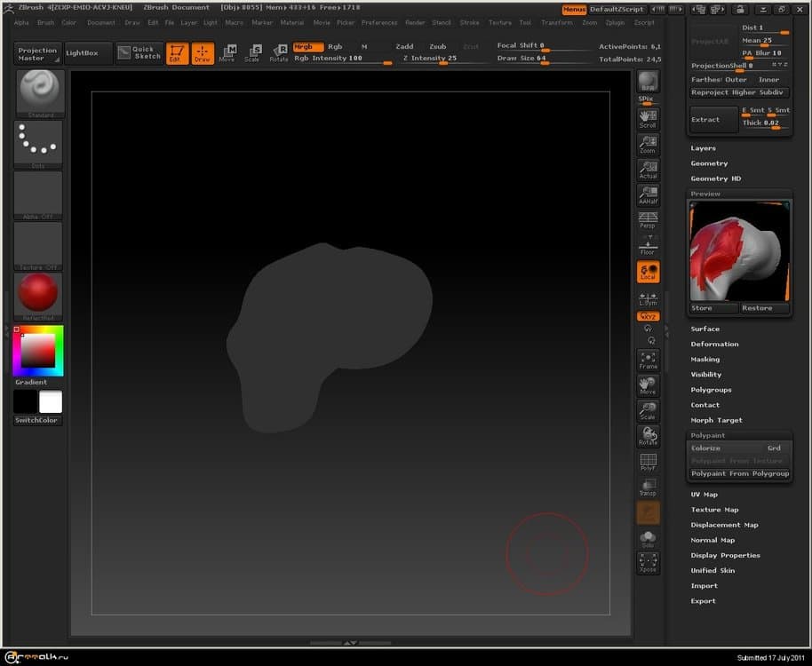
Task: Open the Stroke menu
Action: 469,22
